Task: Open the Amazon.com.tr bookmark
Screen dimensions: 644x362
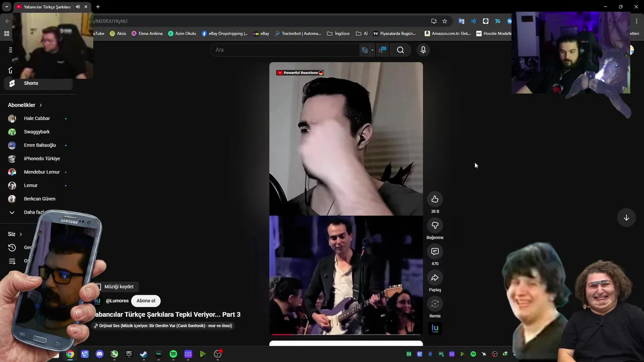Action: tap(448, 34)
